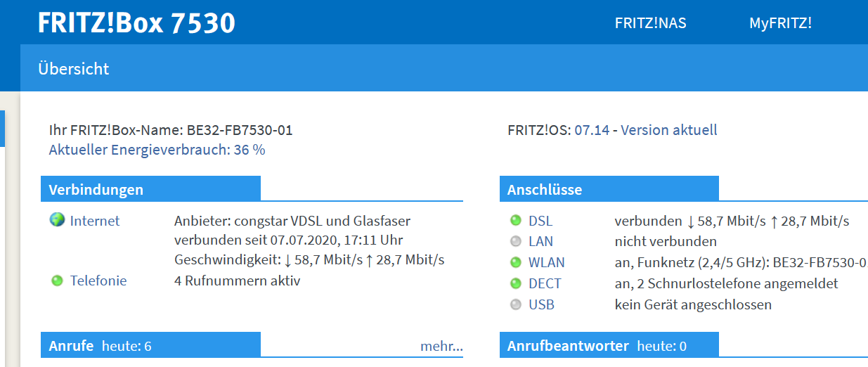Open the USB devices link
This screenshot has height=367, width=868.
pos(541,305)
